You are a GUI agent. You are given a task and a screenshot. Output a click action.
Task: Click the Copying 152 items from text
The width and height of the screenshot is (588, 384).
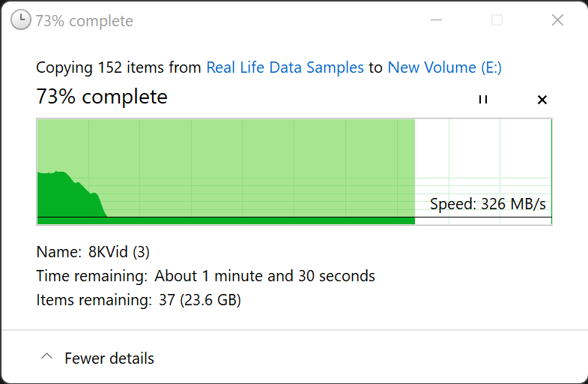coord(119,67)
